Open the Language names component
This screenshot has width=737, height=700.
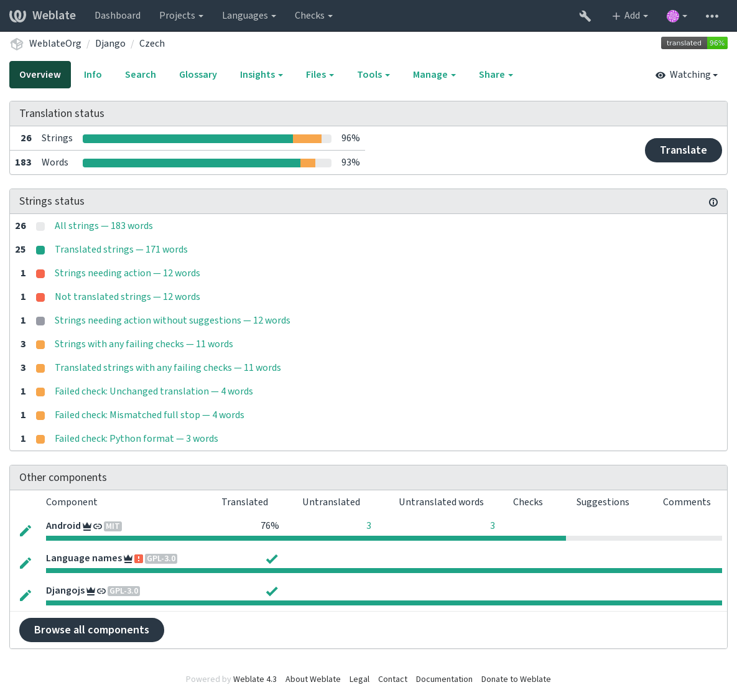point(84,559)
